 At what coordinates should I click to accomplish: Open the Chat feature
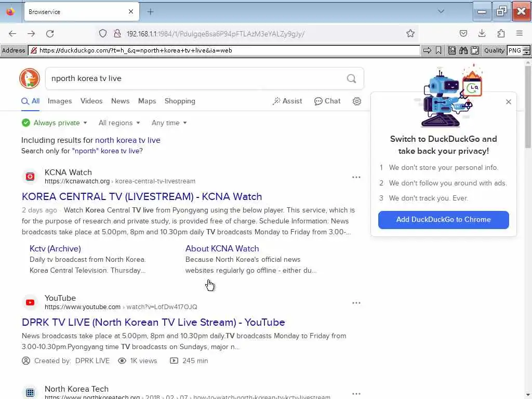[327, 101]
